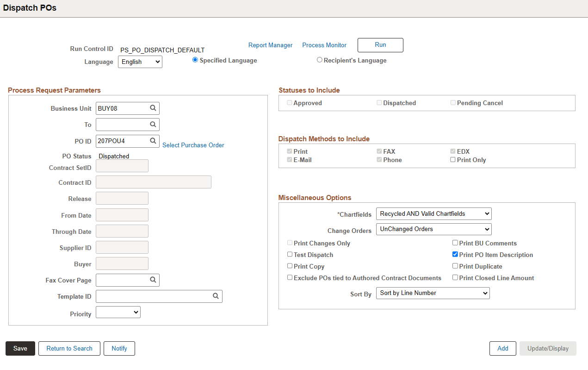588x370 pixels.
Task: Open the Business Unit lookup icon
Action: point(153,108)
